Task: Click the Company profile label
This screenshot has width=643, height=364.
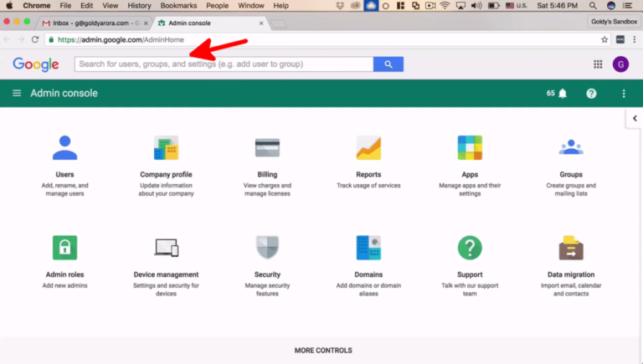Action: pyautogui.click(x=166, y=174)
